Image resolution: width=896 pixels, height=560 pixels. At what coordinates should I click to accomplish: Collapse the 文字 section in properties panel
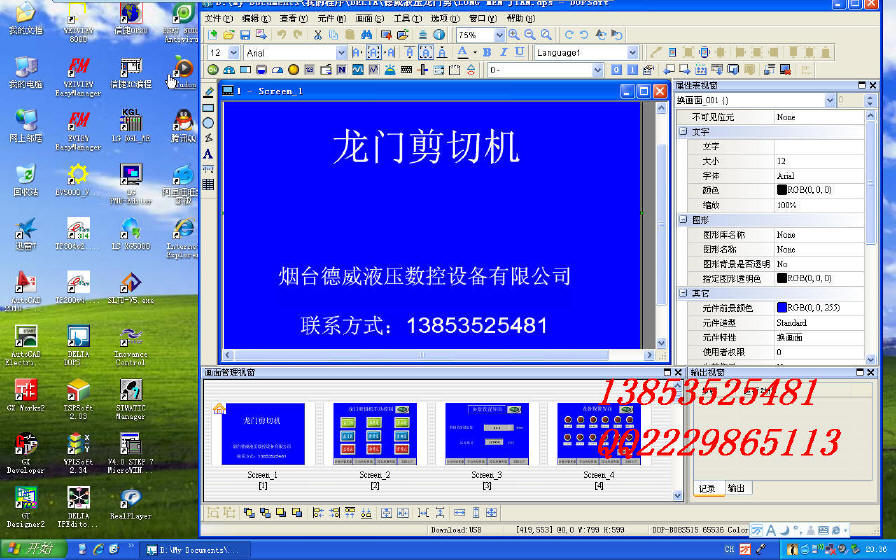point(683,131)
